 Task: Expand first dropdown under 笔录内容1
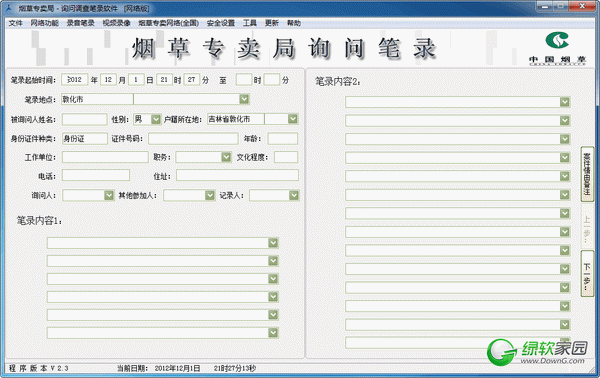coord(273,243)
